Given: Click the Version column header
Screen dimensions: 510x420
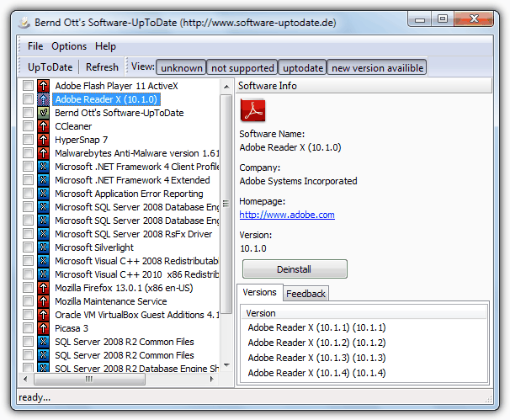Looking at the screenshot, I should tap(364, 313).
